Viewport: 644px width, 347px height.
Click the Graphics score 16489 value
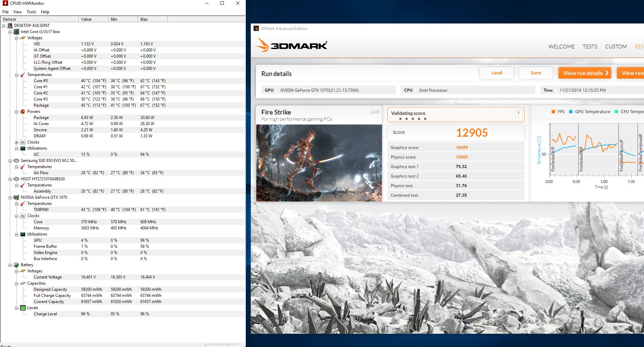click(x=462, y=148)
